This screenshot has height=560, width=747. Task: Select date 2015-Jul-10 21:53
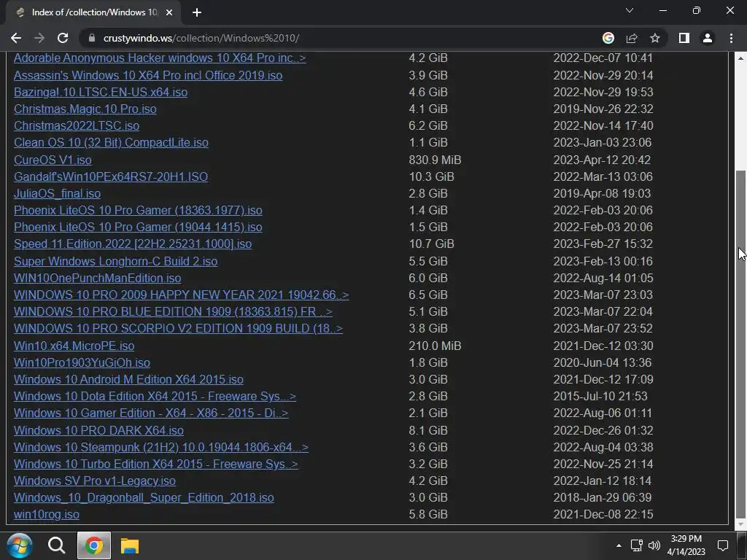tap(600, 396)
